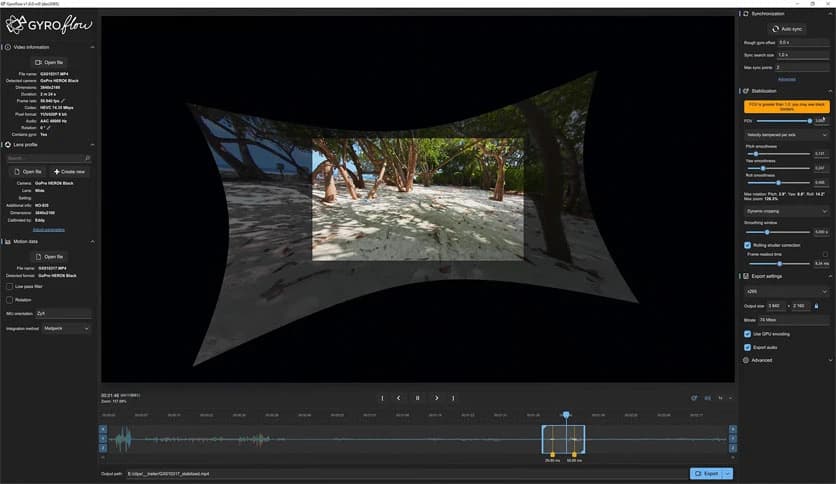Screen dimensions: 836x484
Task: Click the Lens profile section icon
Action: (x=8, y=144)
